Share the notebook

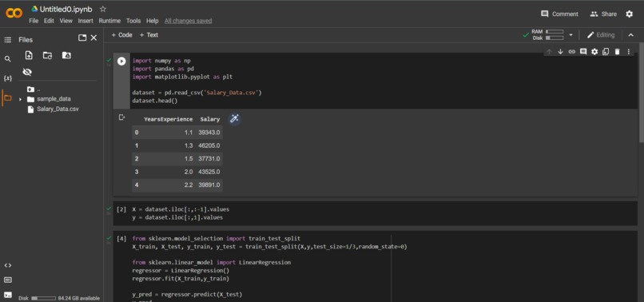(603, 14)
